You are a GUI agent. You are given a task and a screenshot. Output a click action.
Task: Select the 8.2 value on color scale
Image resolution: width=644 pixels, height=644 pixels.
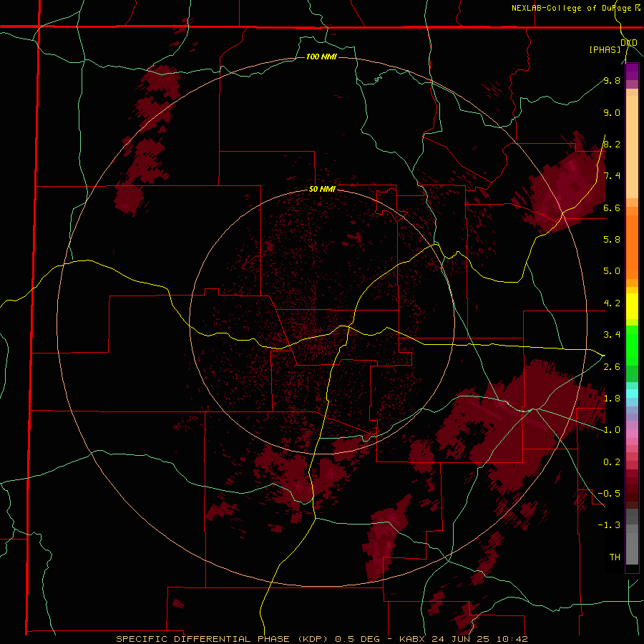point(612,144)
